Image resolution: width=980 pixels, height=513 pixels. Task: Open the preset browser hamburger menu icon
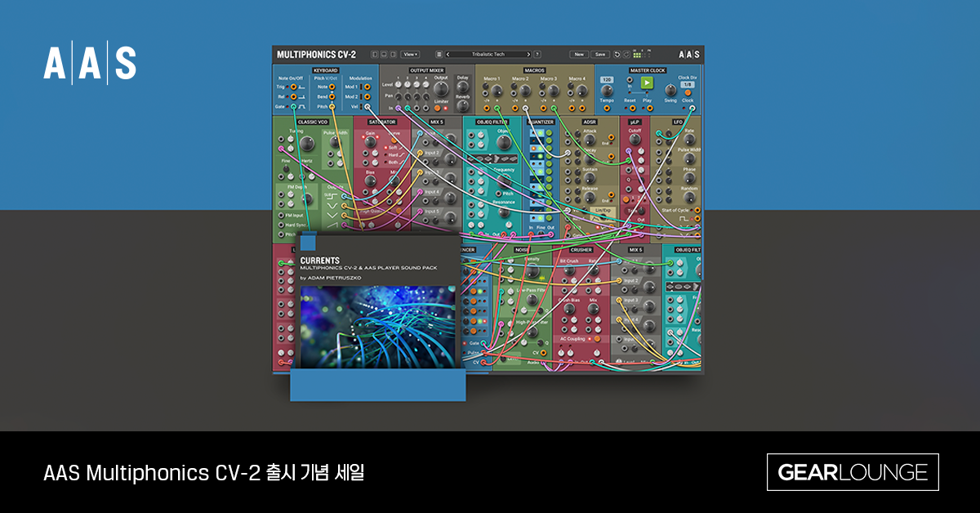[x=439, y=54]
